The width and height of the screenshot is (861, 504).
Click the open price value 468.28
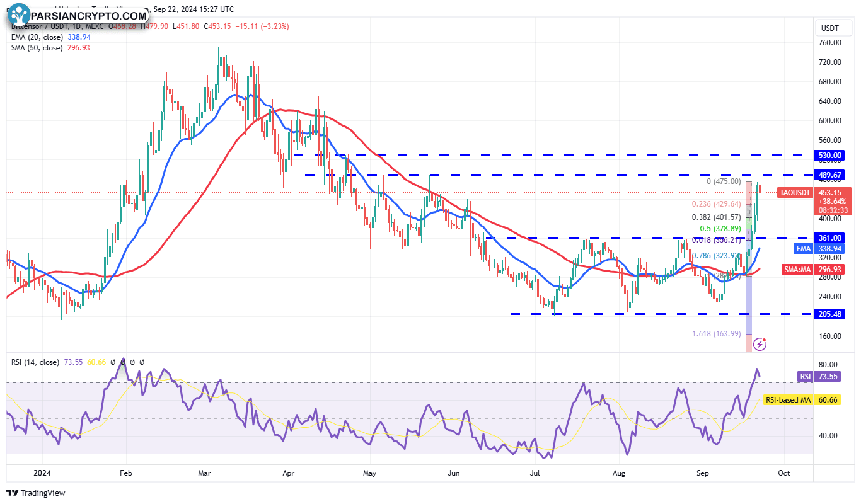tap(125, 26)
